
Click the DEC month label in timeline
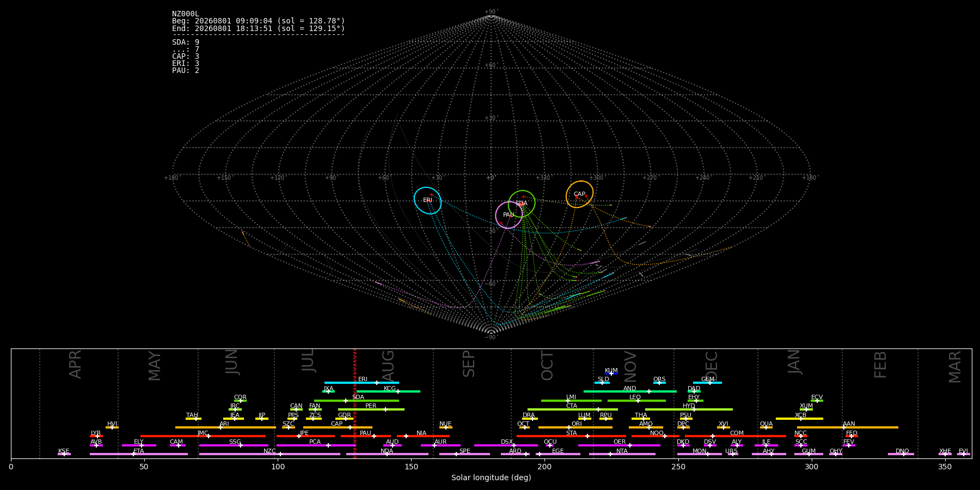[x=712, y=364]
